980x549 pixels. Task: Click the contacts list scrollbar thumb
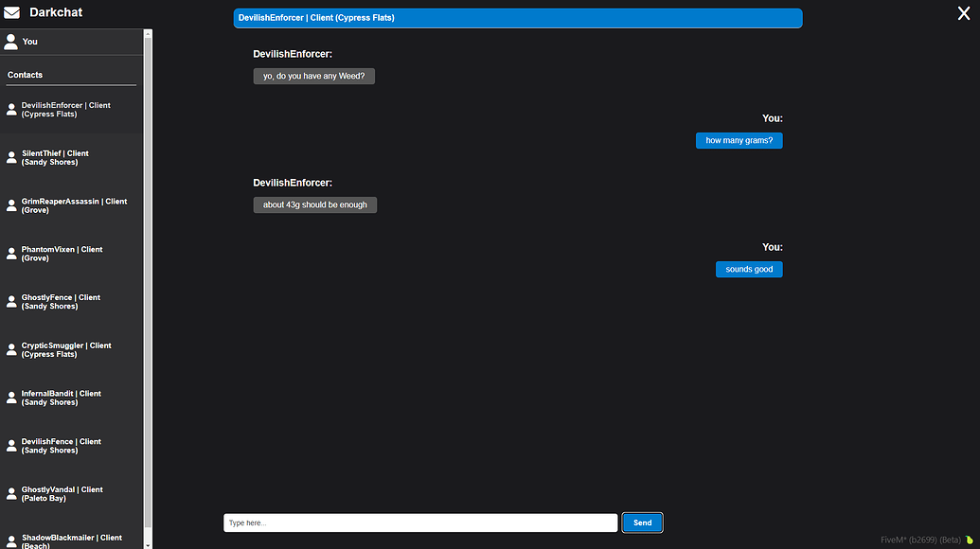148,283
